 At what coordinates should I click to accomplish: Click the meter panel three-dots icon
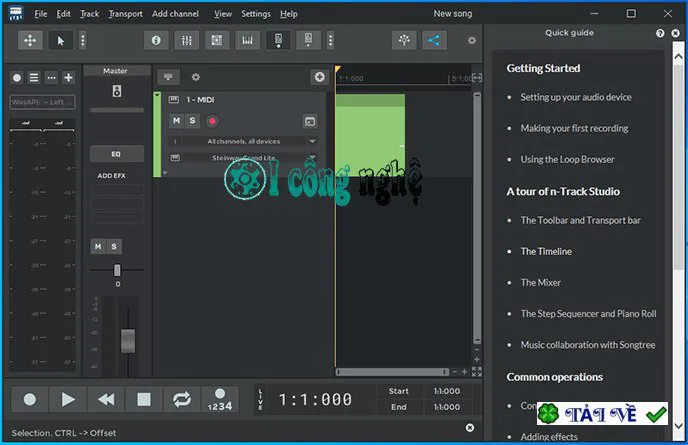(x=51, y=78)
